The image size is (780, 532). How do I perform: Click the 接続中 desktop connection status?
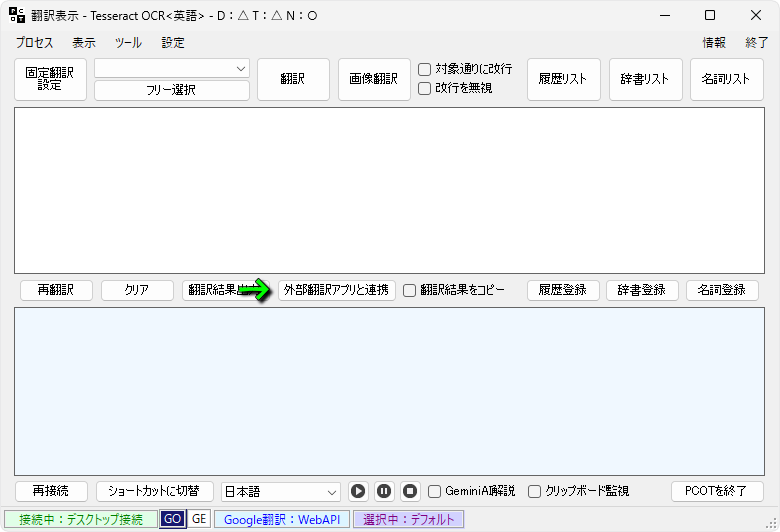tap(81, 519)
